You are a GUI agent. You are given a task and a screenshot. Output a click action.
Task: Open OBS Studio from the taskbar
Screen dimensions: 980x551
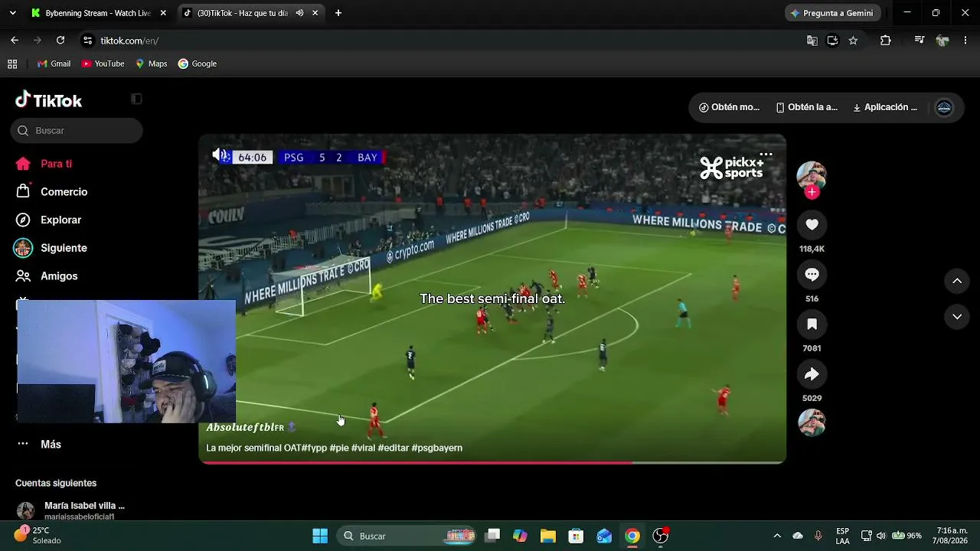pyautogui.click(x=661, y=536)
